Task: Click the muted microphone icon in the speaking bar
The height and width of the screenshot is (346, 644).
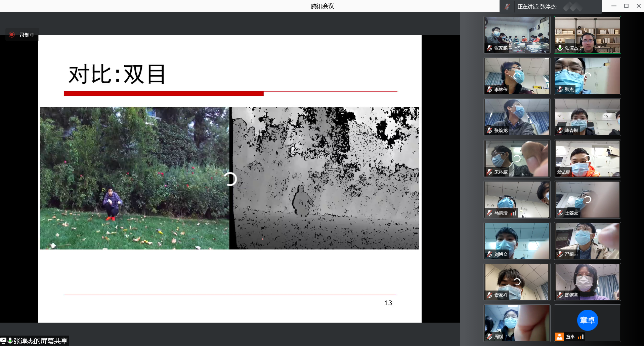Action: (507, 6)
